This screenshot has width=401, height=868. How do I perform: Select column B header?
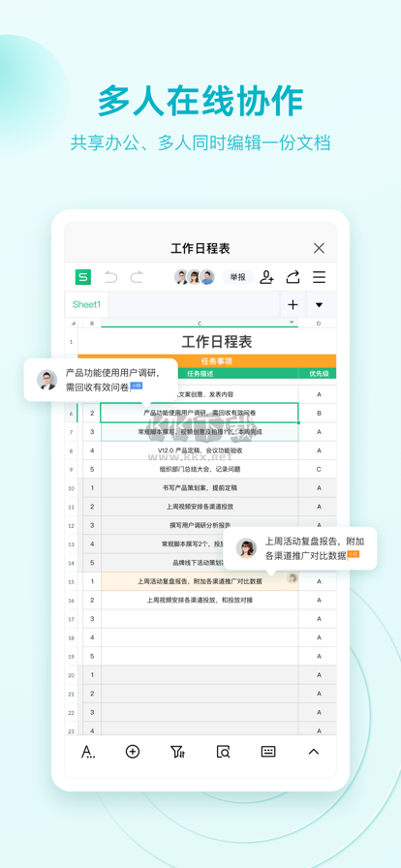[92, 323]
